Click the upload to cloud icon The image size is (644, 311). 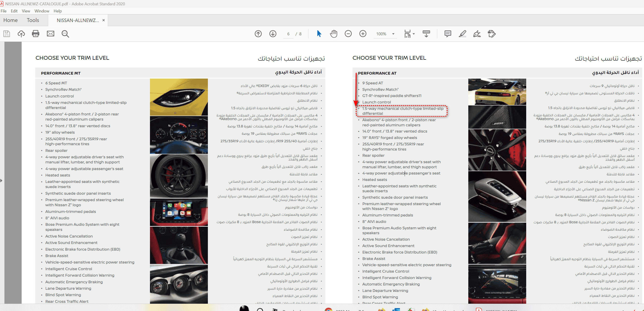21,34
